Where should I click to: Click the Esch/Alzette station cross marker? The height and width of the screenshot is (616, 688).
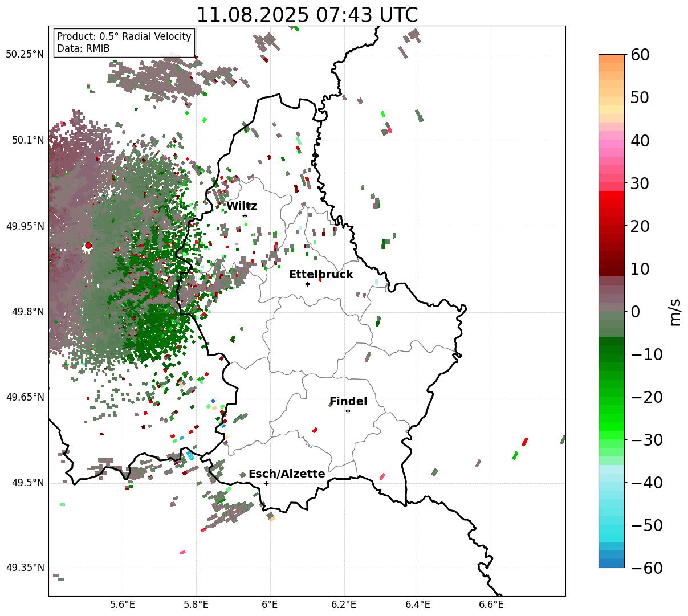click(x=266, y=483)
